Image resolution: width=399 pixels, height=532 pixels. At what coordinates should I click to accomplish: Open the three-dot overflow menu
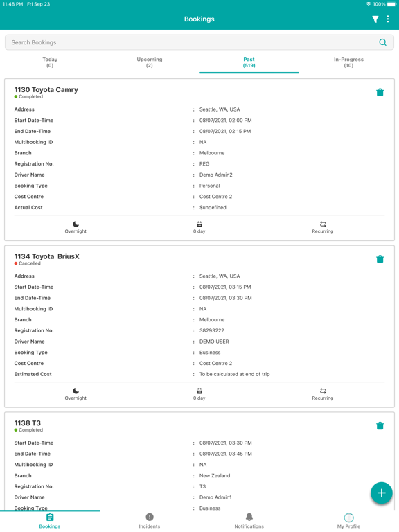point(387,19)
